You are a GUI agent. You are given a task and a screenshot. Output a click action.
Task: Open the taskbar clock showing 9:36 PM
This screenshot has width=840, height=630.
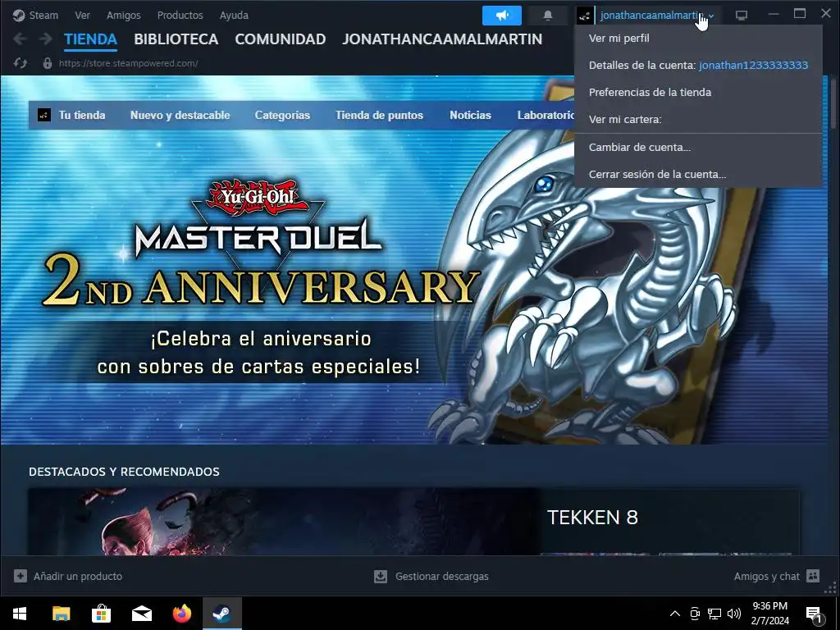[x=769, y=614]
